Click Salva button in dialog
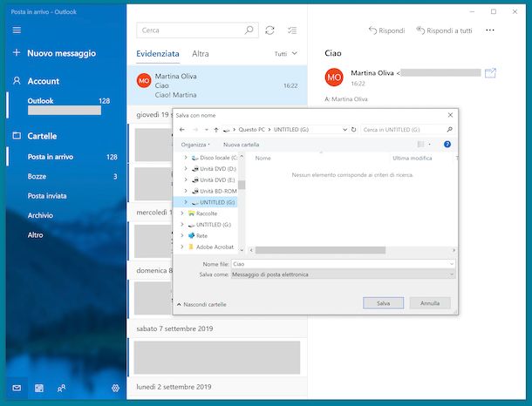The height and width of the screenshot is (406, 532). [x=384, y=303]
